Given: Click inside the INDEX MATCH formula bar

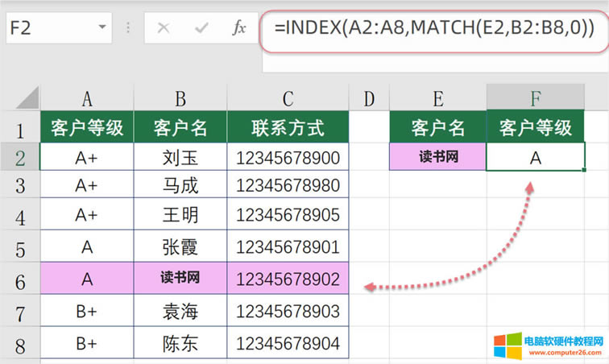Looking at the screenshot, I should pos(433,28).
